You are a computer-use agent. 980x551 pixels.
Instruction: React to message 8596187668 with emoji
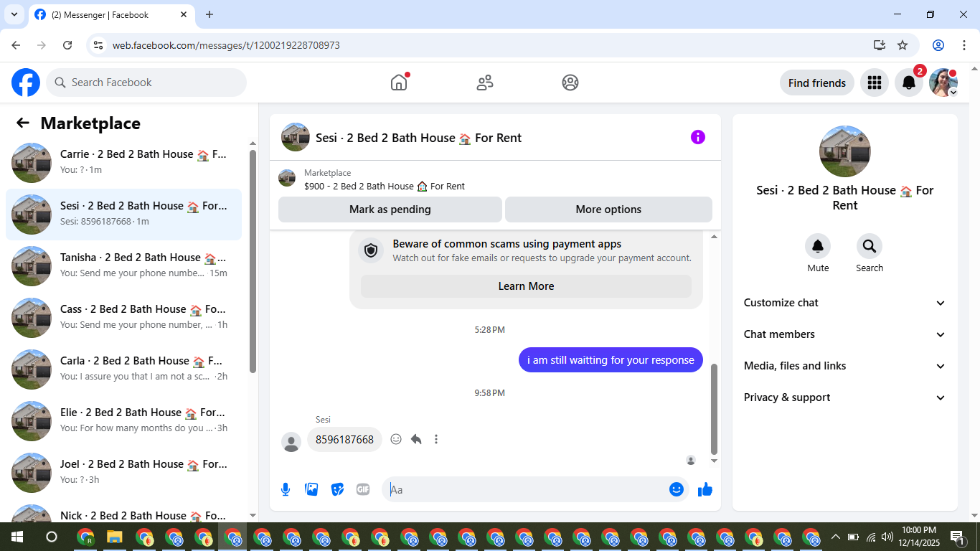(396, 439)
